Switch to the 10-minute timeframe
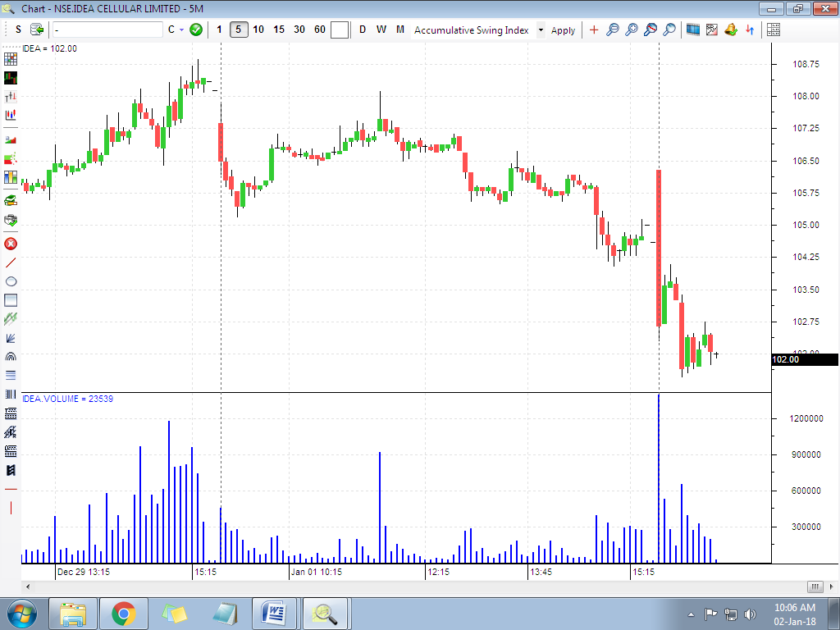This screenshot has width=840, height=630. click(x=258, y=30)
